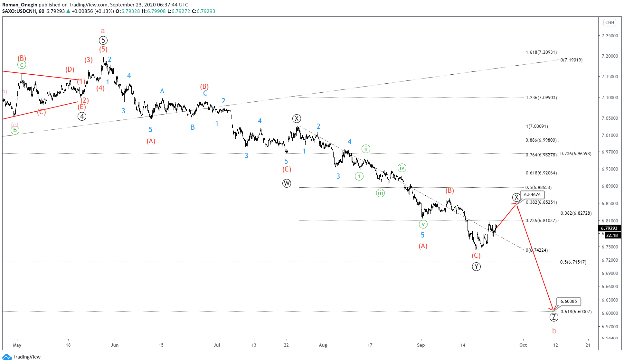Image resolution: width=624 pixels, height=364 pixels.
Task: Click the Sep marker on time axis
Action: pos(421,345)
